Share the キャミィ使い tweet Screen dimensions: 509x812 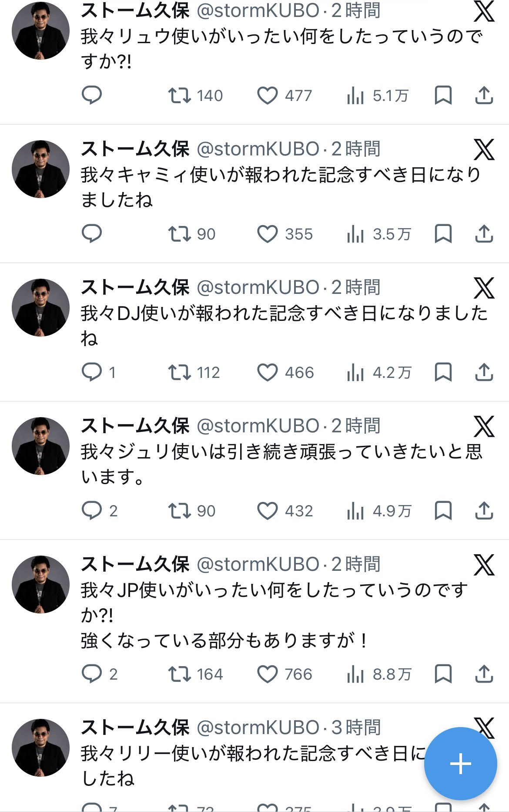pyautogui.click(x=484, y=234)
